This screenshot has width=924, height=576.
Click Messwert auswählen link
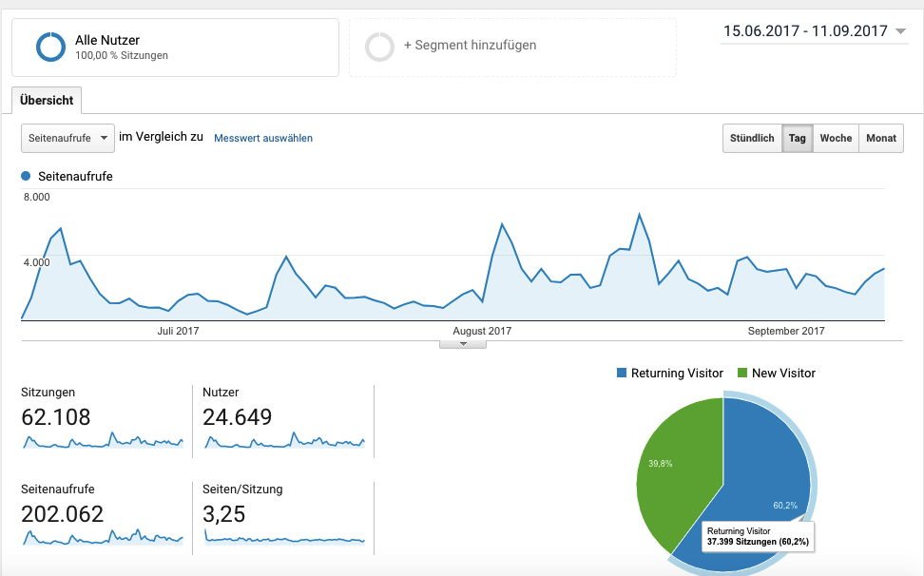pyautogui.click(x=263, y=138)
